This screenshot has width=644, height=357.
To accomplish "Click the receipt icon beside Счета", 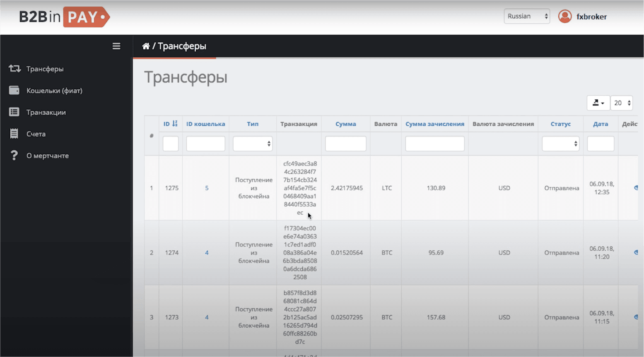I will click(x=14, y=134).
